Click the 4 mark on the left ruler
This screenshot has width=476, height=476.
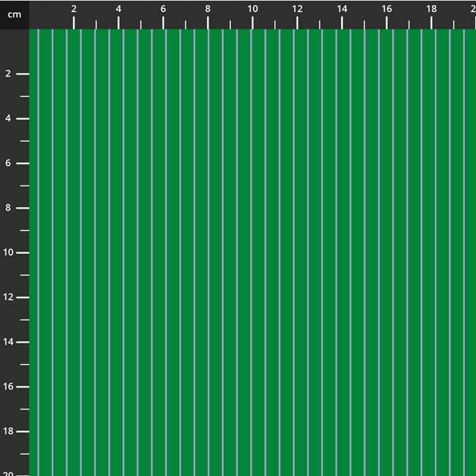[x=8, y=119]
